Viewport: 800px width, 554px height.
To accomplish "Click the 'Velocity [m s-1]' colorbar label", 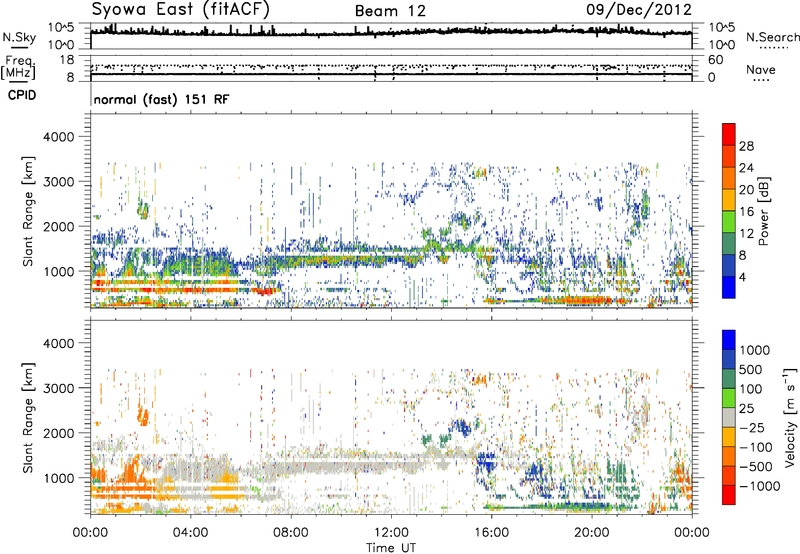I will (x=790, y=417).
